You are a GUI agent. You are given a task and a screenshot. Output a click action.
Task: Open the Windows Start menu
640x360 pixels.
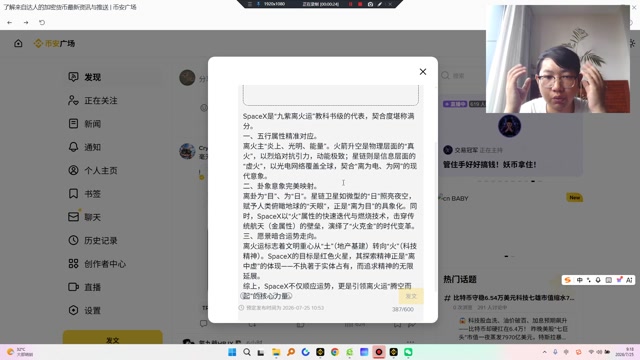232,352
